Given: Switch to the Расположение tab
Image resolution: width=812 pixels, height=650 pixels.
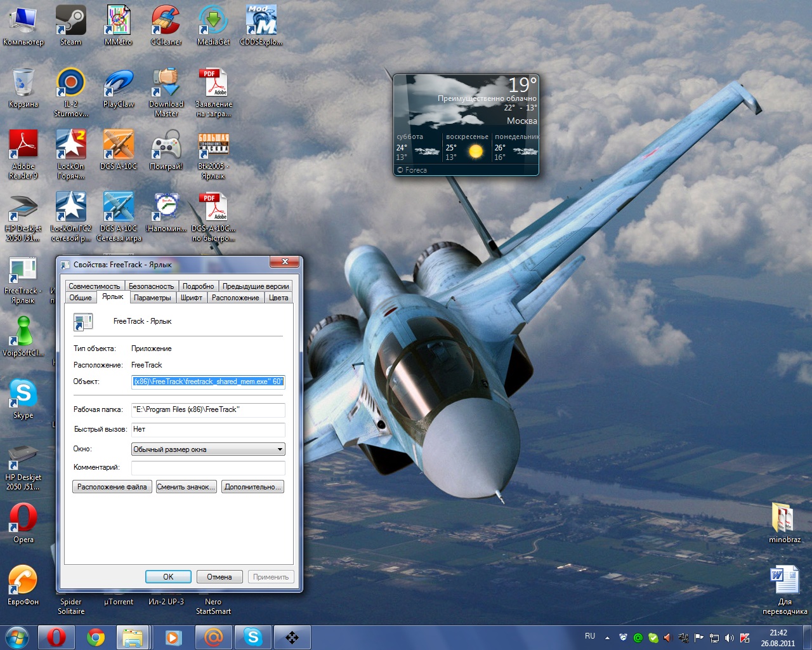Looking at the screenshot, I should pos(235,298).
